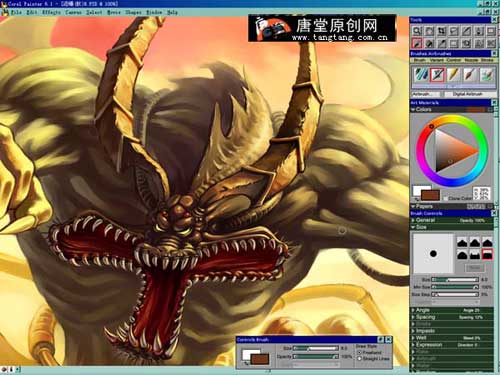Select the Rectangular Selection tool
This screenshot has height=375, width=500.
(454, 43)
